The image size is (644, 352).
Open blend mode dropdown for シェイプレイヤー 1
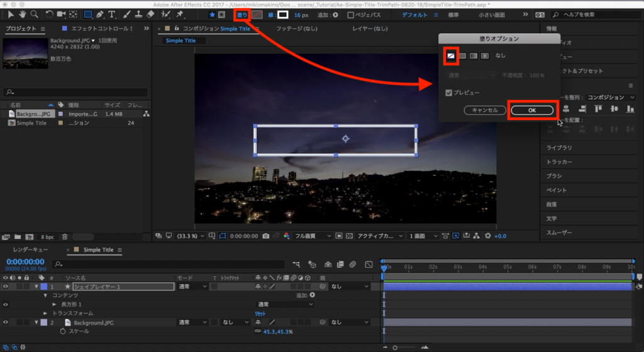click(x=192, y=287)
